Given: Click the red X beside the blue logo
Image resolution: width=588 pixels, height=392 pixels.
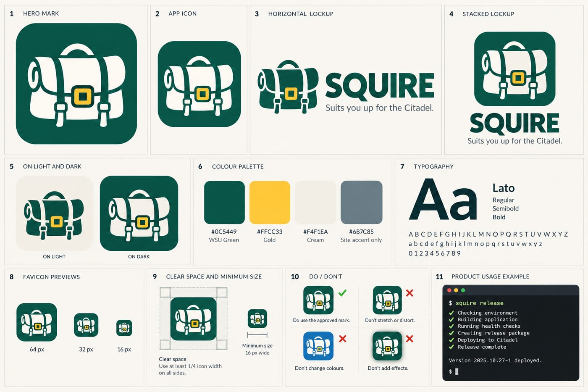Looking at the screenshot, I should click(x=343, y=339).
